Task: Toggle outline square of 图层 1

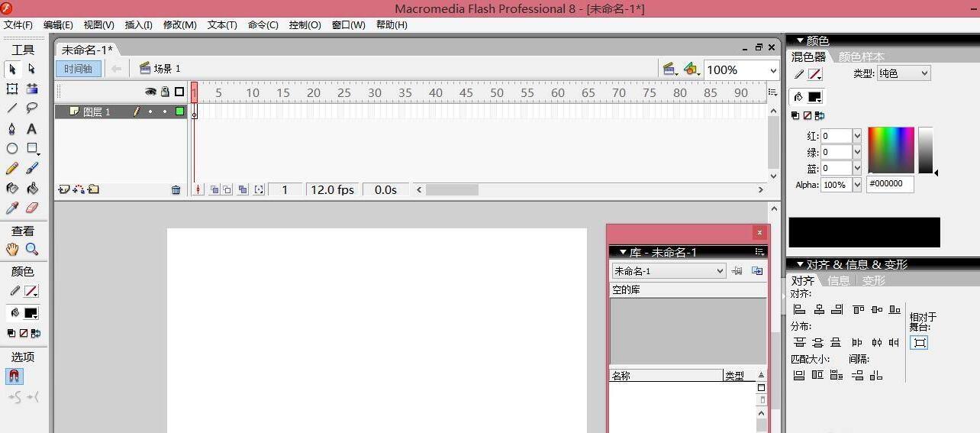Action: point(180,111)
